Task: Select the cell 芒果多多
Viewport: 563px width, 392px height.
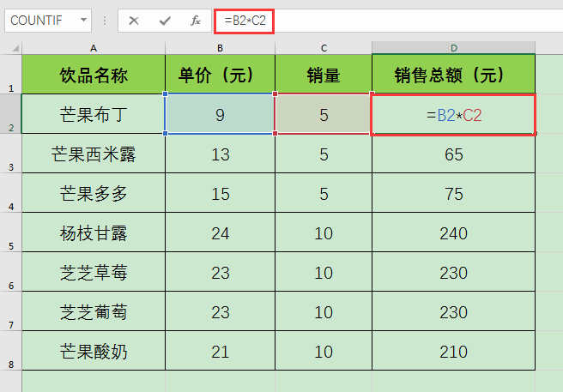Action: tap(94, 193)
